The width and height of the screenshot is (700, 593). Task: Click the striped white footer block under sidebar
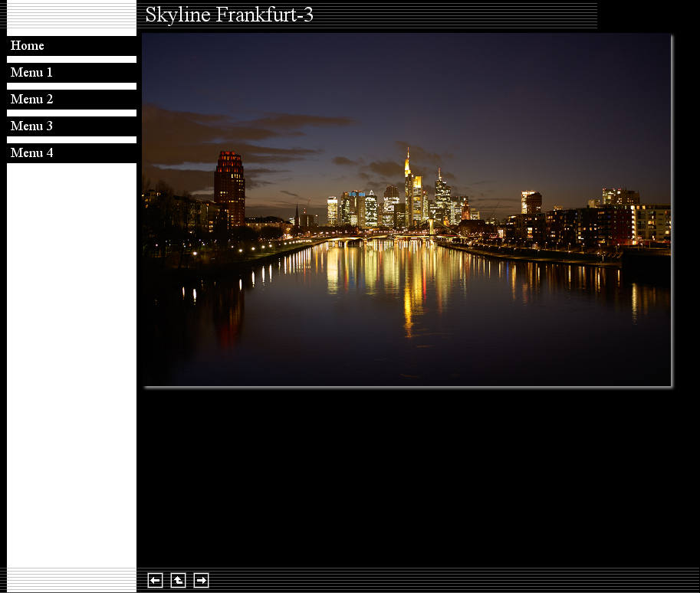coord(71,580)
